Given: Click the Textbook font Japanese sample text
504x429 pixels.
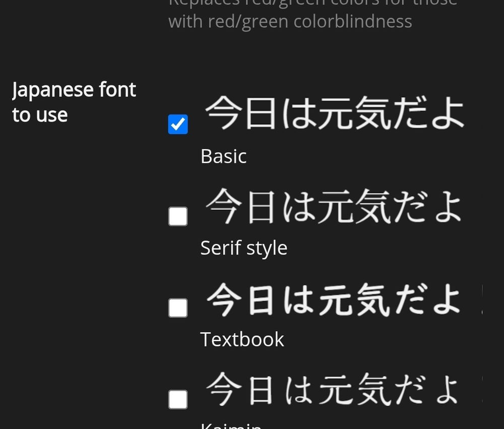Looking at the screenshot, I should pos(333,298).
